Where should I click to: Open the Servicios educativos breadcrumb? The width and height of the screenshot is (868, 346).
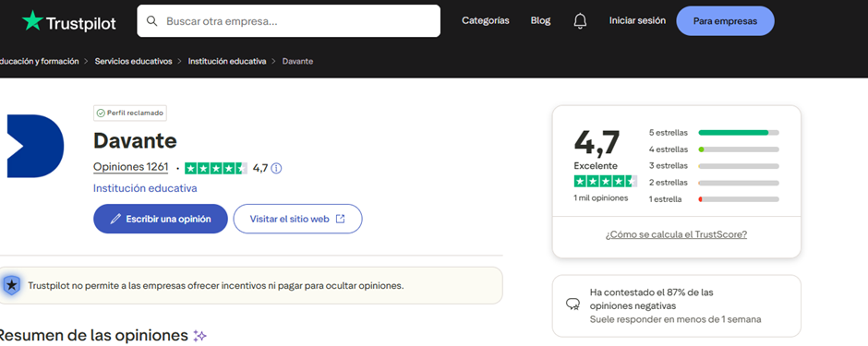pyautogui.click(x=133, y=61)
